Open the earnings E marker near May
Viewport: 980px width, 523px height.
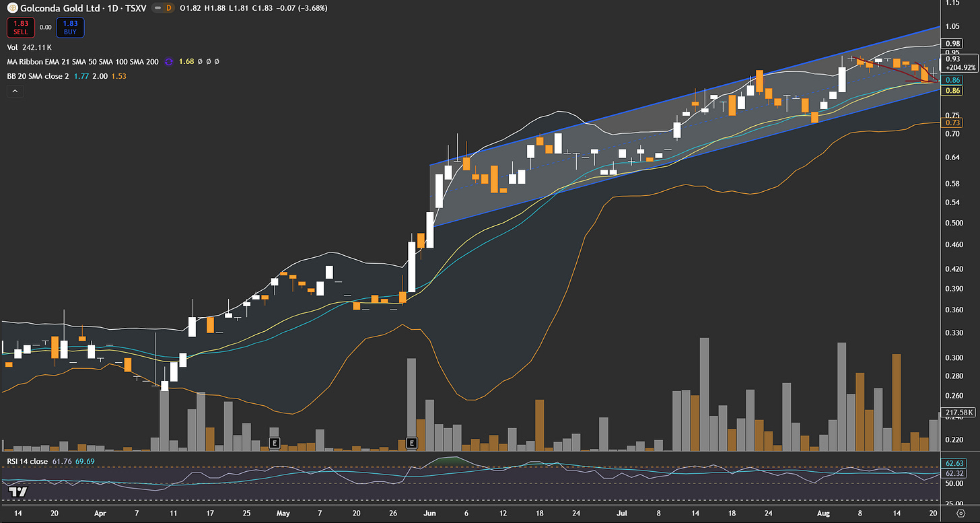274,443
